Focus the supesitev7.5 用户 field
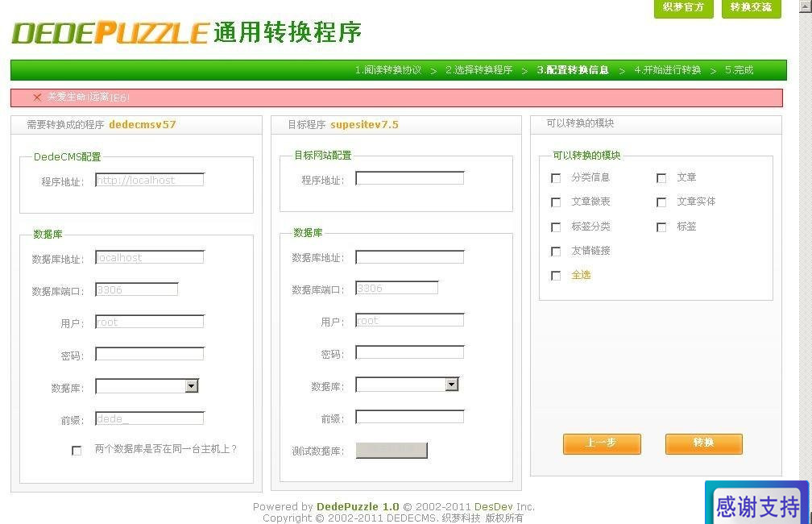 (x=409, y=320)
